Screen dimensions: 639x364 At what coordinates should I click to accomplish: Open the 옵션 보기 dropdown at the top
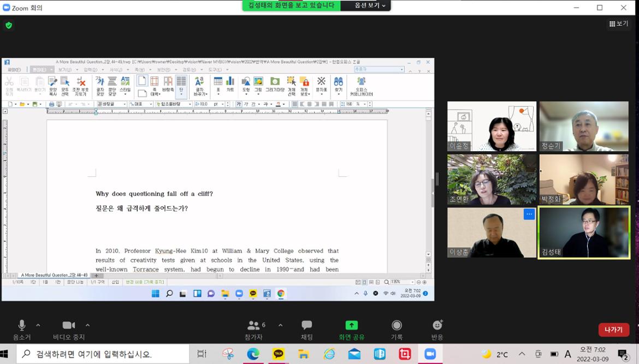point(370,5)
